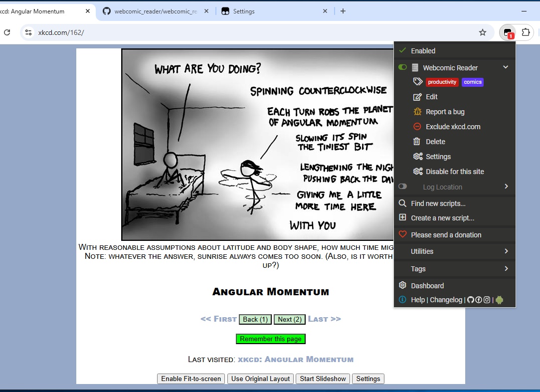The height and width of the screenshot is (392, 540).
Task: Open the last visited xkcd: Angular Momentum link
Action: [296, 359]
